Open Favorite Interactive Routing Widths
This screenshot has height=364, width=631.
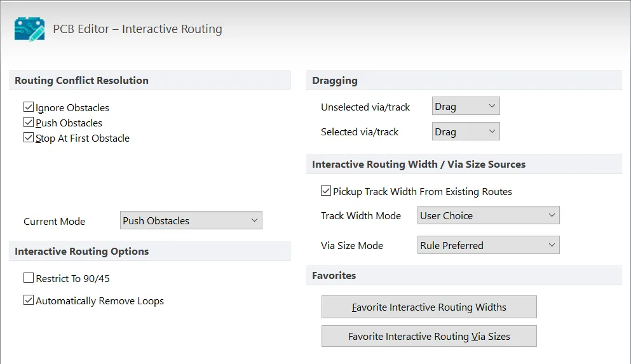[x=429, y=307]
